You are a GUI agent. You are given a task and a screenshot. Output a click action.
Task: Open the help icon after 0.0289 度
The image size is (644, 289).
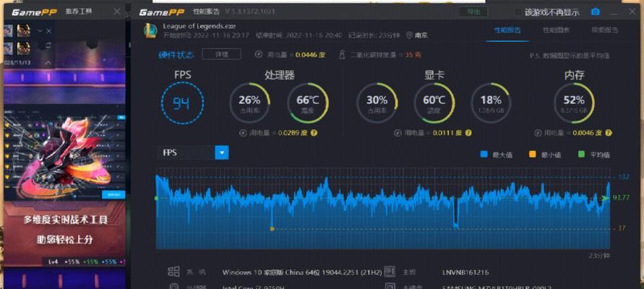pos(314,133)
